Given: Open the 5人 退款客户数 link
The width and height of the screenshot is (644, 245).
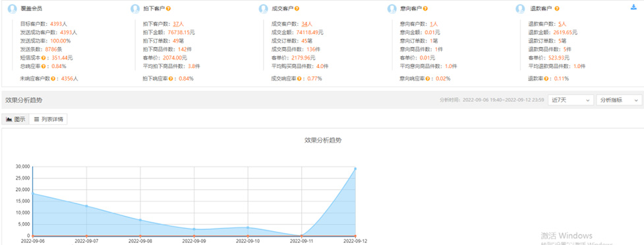Looking at the screenshot, I should click(x=562, y=24).
